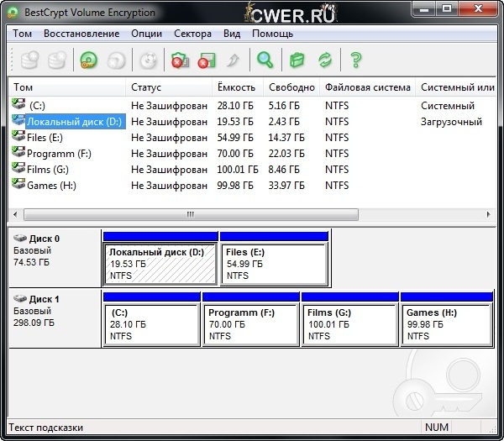Click the drive icon next to Games (H:)
This screenshot has width=504, height=441.
tap(18, 185)
